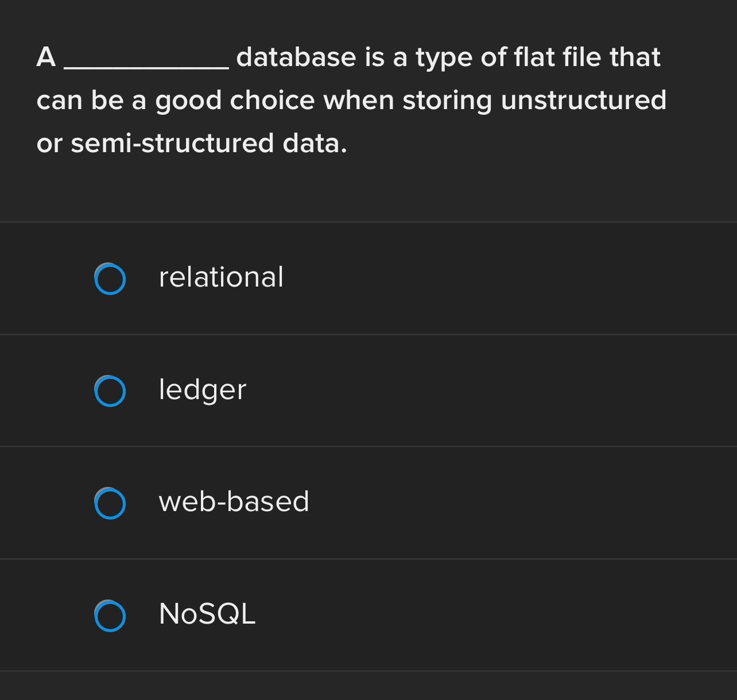The width and height of the screenshot is (737, 700).
Task: Click the "NoSQL" answer row
Action: point(368,616)
